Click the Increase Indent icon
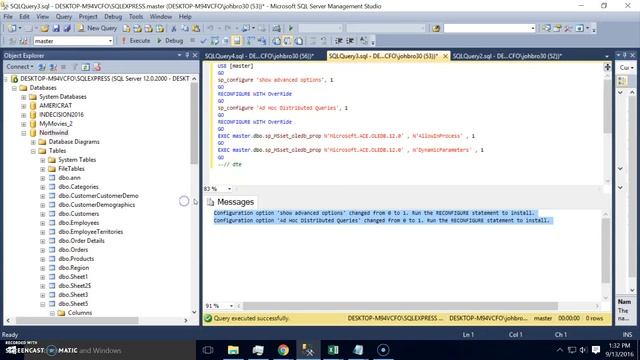This screenshot has width=640, height=360. [350, 41]
